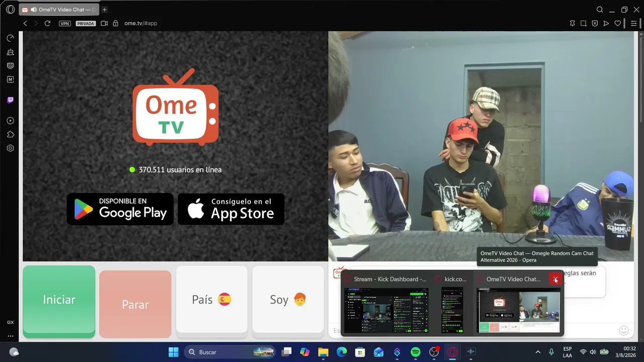Click the PRIVADA private mode badge
This screenshot has height=362, width=644.
[x=86, y=23]
